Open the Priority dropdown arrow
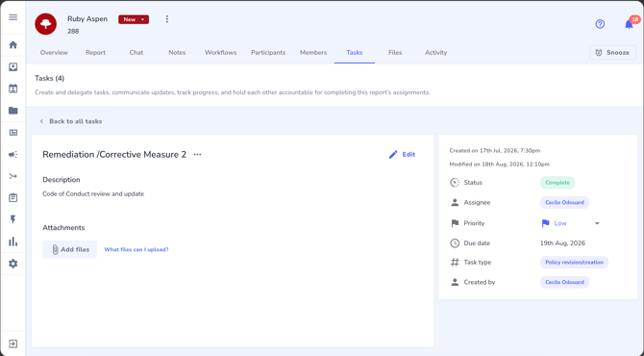 click(597, 223)
